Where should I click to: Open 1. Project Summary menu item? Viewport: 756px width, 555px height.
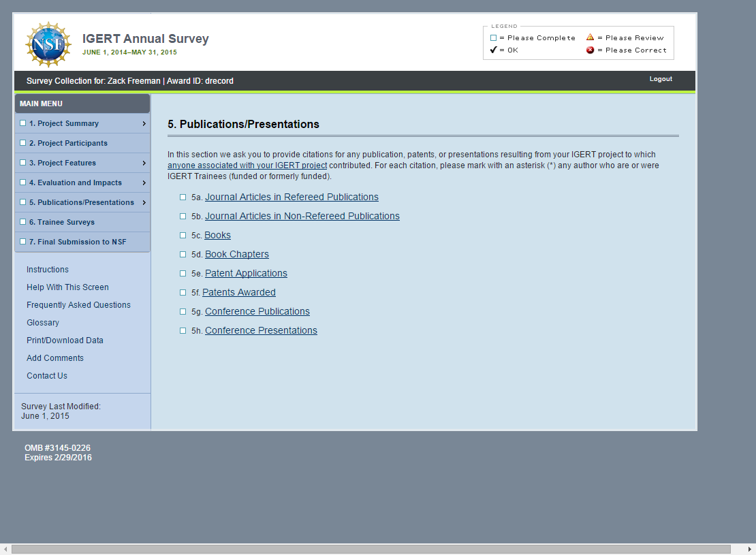click(x=82, y=123)
